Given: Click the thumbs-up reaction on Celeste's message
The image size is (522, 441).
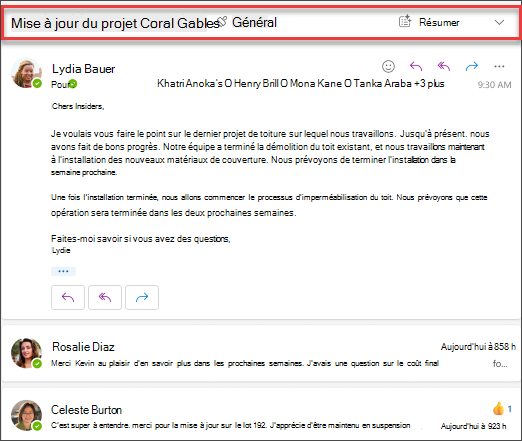Looking at the screenshot, I should [498, 409].
